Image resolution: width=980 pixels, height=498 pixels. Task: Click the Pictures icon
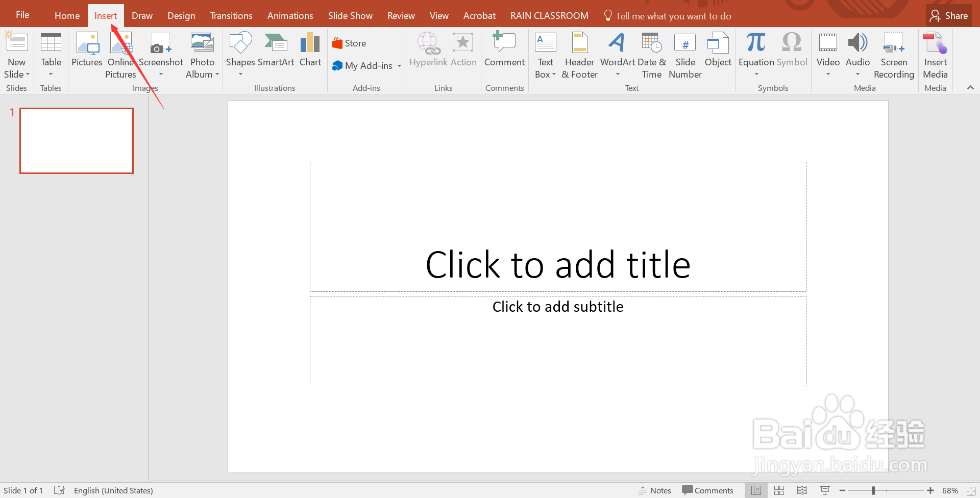87,49
